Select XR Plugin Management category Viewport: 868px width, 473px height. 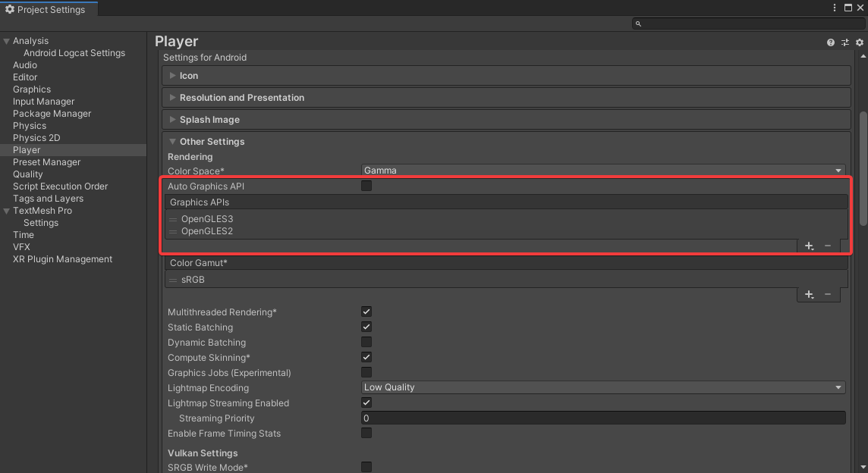[x=62, y=259]
